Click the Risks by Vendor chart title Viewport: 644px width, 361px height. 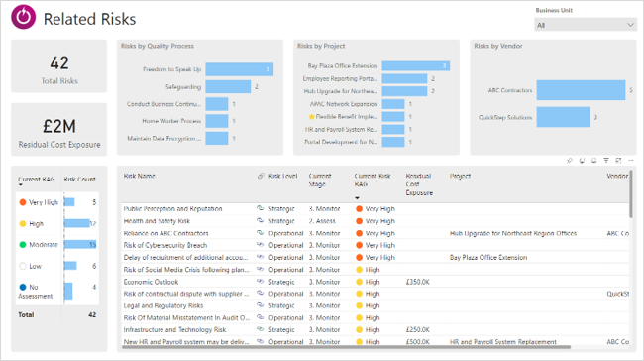(498, 46)
